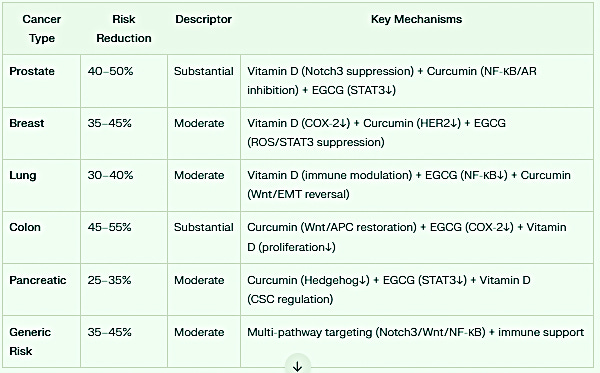Click the Multi-pathway targeting mechanism text
600x373 pixels.
pos(310,332)
